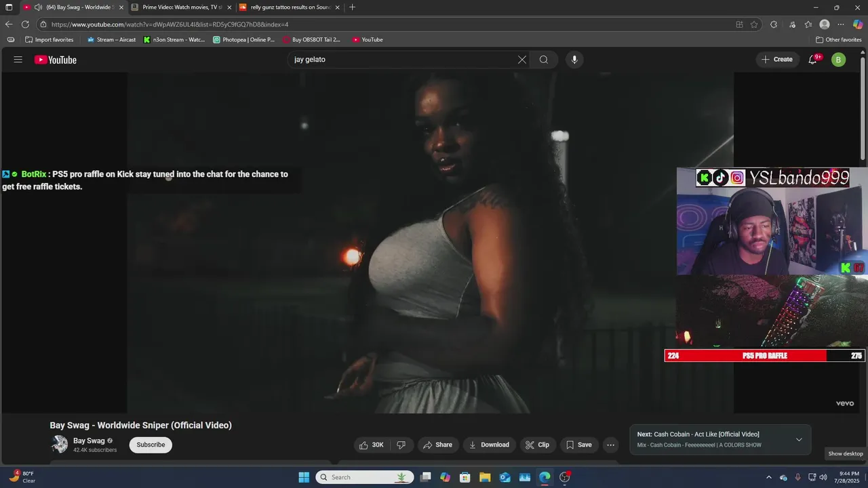The width and height of the screenshot is (868, 488).
Task: Click the Download button
Action: pyautogui.click(x=489, y=445)
